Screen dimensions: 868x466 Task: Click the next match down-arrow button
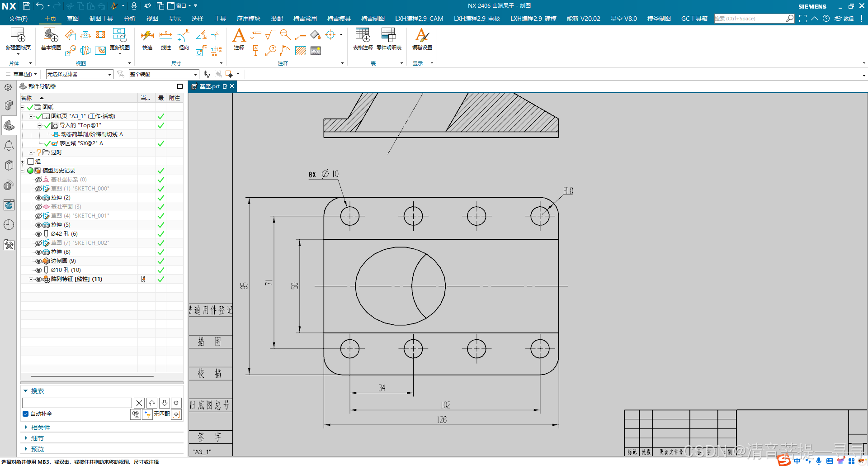pyautogui.click(x=165, y=403)
